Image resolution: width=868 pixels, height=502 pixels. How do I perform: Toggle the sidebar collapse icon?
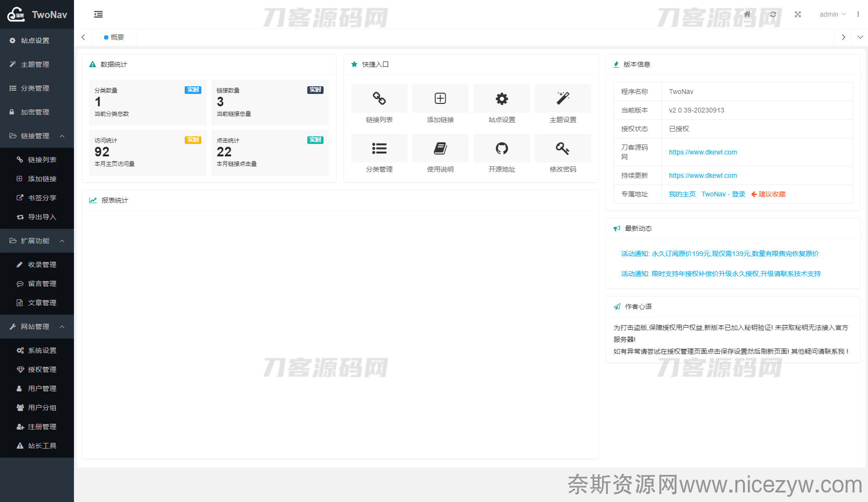tap(98, 14)
